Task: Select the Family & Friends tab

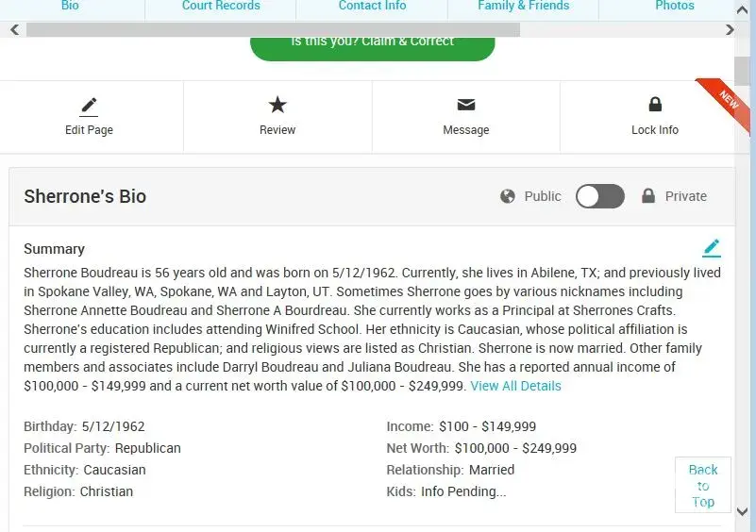Action: point(523,7)
